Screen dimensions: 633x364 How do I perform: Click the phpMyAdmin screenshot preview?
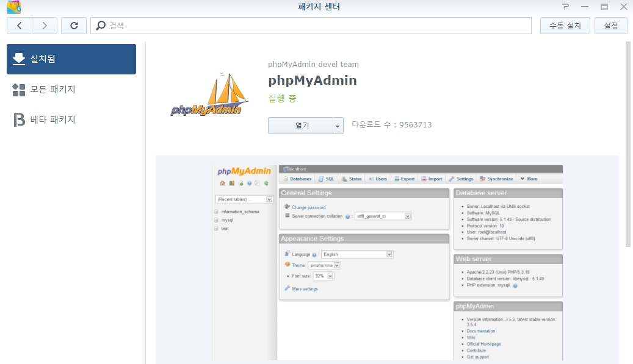387,262
